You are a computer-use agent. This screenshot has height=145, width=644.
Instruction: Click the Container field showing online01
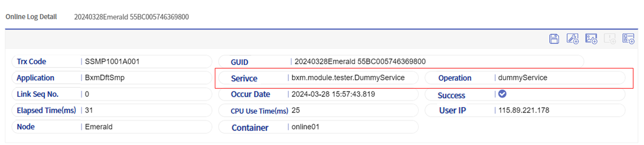point(305,127)
